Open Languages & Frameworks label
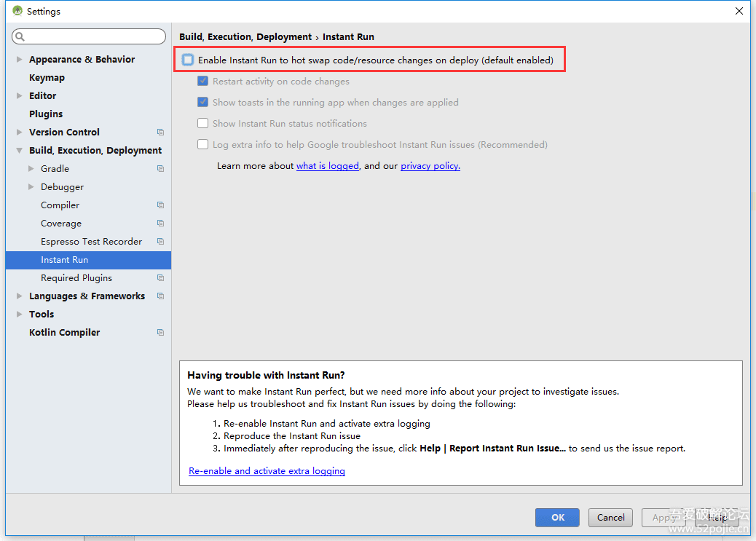The height and width of the screenshot is (541, 756). [87, 296]
